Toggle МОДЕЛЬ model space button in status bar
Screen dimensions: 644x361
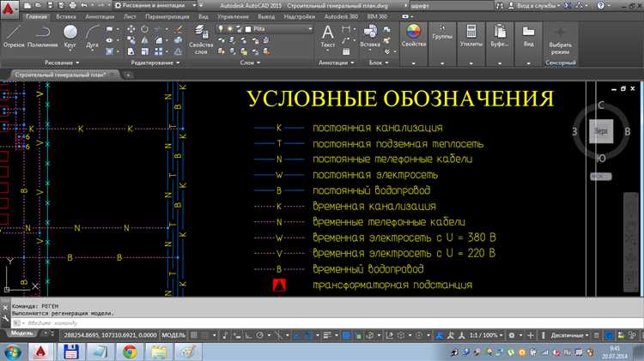173,335
